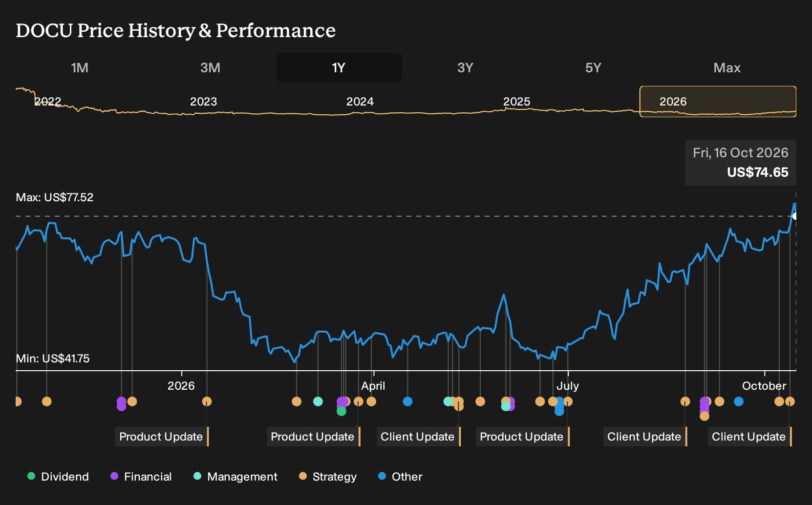Click the highlighted 2026 range selector box

pos(718,102)
